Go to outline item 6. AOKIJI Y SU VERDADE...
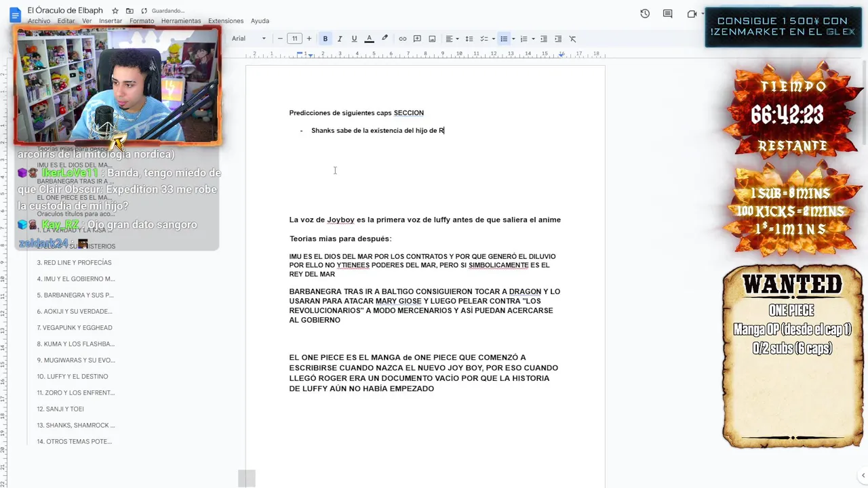 pyautogui.click(x=75, y=311)
